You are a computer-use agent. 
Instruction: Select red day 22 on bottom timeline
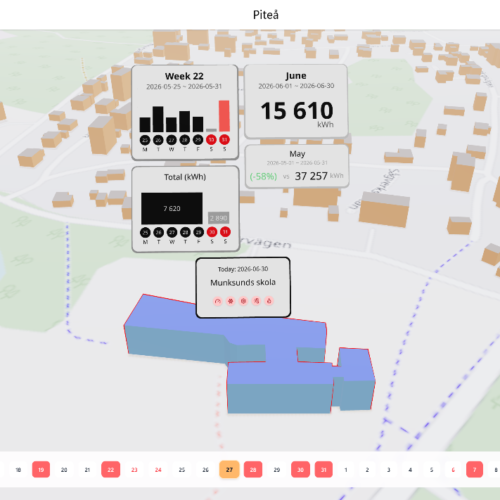coord(111,470)
